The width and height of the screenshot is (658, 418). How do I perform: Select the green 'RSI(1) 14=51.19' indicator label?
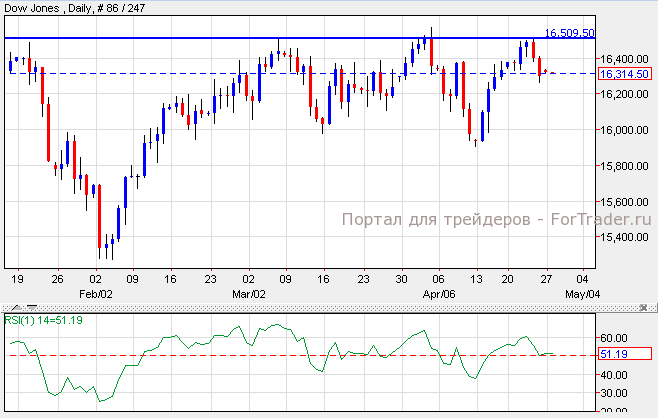pyautogui.click(x=44, y=320)
